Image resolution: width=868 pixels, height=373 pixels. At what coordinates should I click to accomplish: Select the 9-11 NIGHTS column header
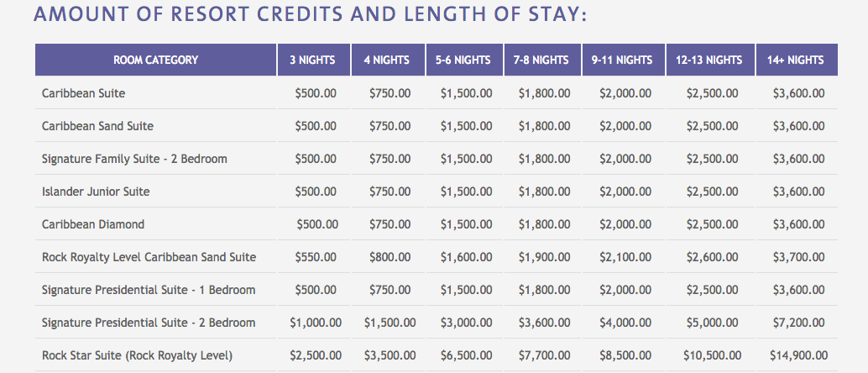[x=623, y=60]
